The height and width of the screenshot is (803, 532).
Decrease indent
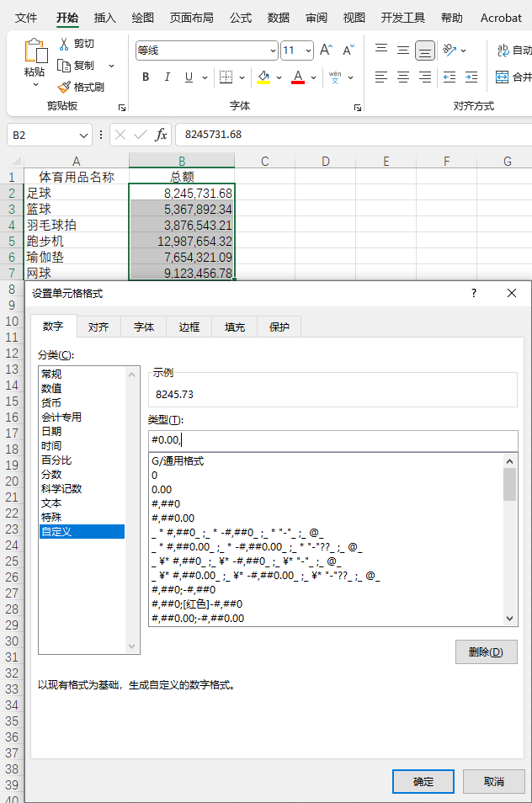[450, 77]
